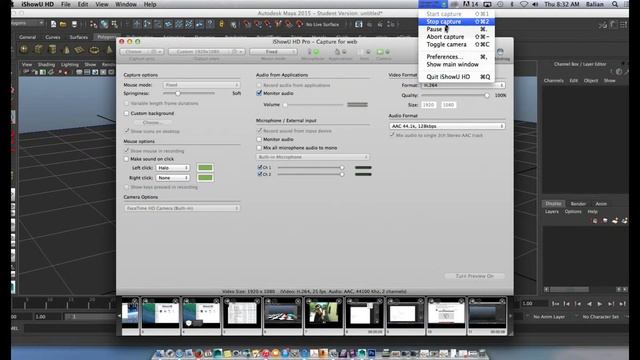Click the Turn Preview On button
The width and height of the screenshot is (640, 360).
(x=474, y=276)
